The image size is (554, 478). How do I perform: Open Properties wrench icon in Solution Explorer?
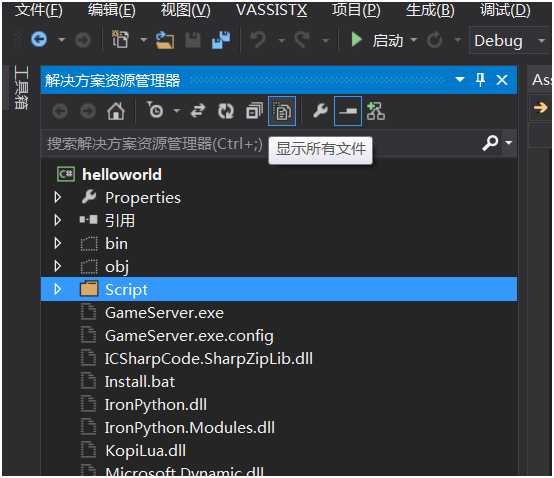click(320, 111)
